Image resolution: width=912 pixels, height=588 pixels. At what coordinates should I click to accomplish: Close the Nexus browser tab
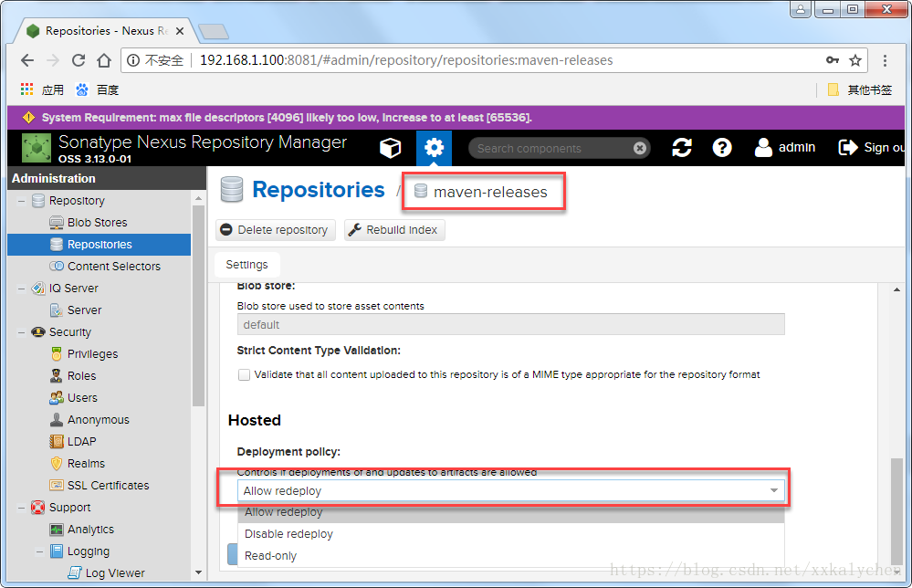pyautogui.click(x=180, y=31)
